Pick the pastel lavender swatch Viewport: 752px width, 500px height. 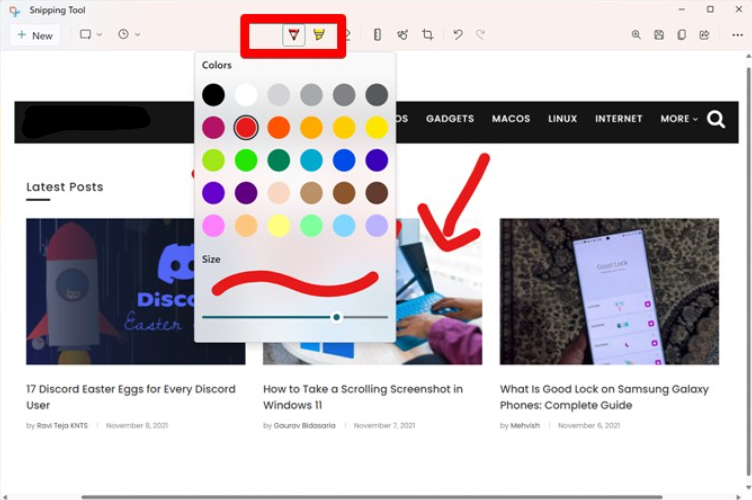tap(376, 225)
